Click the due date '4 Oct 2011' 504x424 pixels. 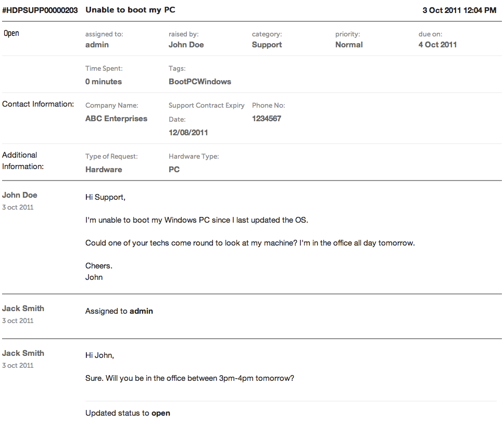437,45
